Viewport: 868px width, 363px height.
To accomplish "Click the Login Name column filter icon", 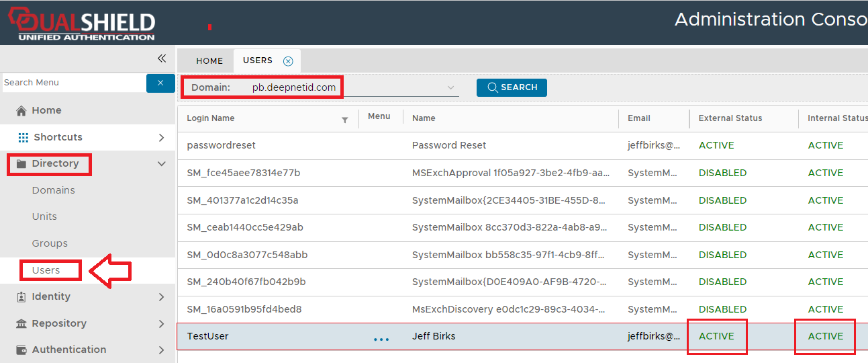I will (345, 120).
